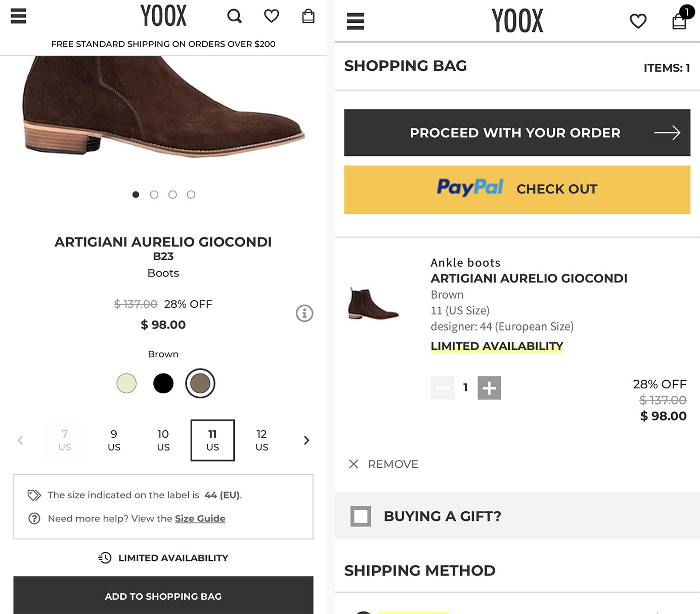Click the search magnifier icon

click(x=234, y=16)
